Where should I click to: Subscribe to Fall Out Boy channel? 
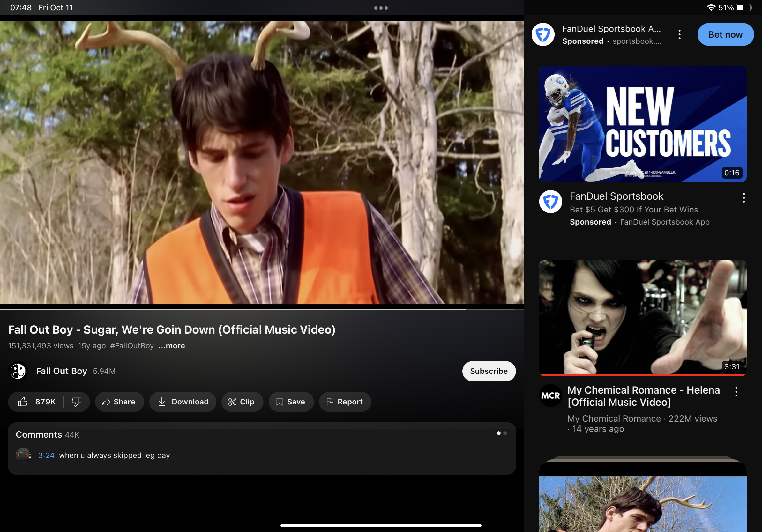489,371
